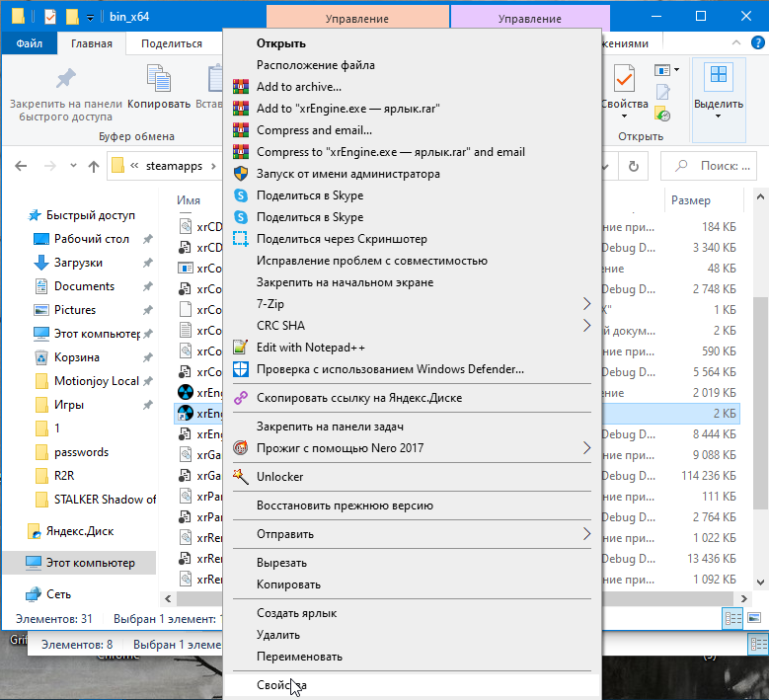This screenshot has width=769, height=700.
Task: Open Быстрый доступ in navigation pane
Action: [90, 215]
